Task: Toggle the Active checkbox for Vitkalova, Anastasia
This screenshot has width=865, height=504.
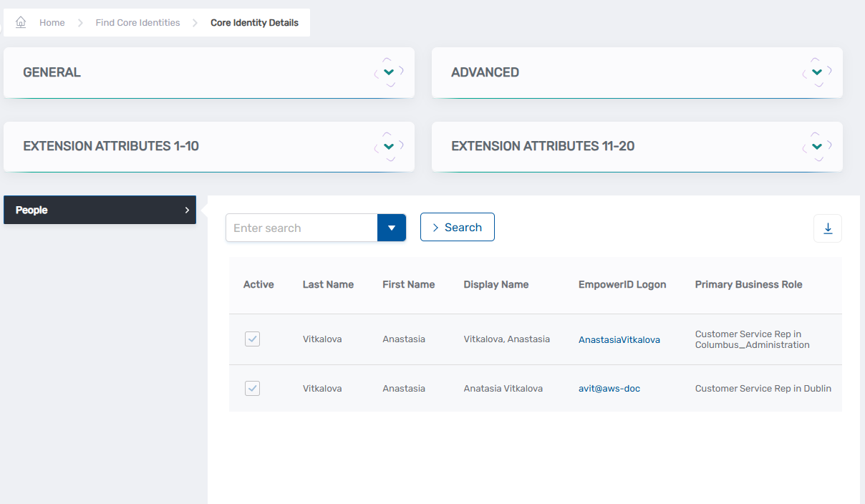Action: click(x=252, y=339)
